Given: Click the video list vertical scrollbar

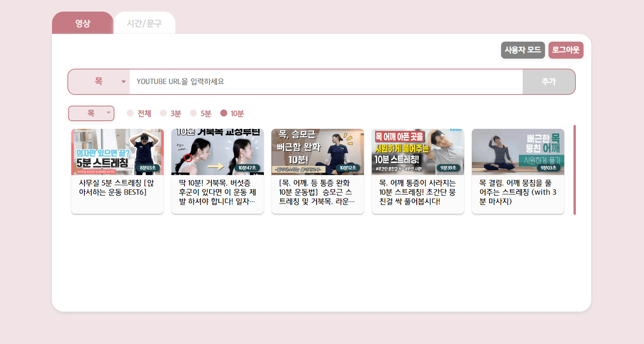Looking at the screenshot, I should [x=574, y=170].
